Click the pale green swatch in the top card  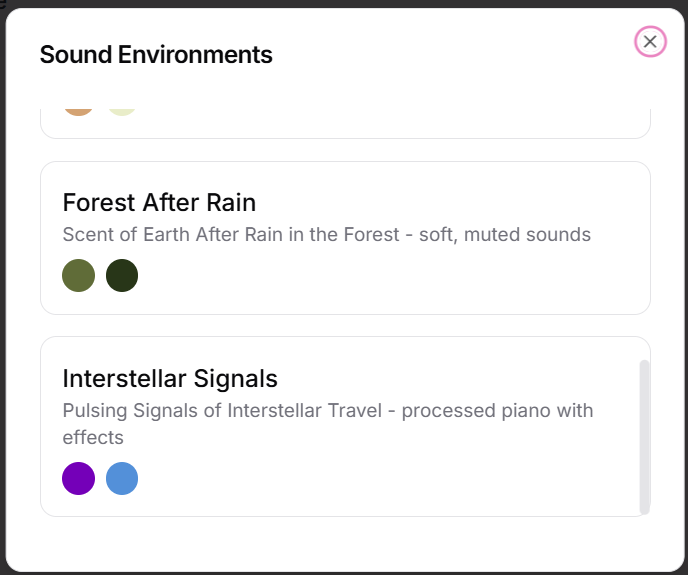pos(122,108)
